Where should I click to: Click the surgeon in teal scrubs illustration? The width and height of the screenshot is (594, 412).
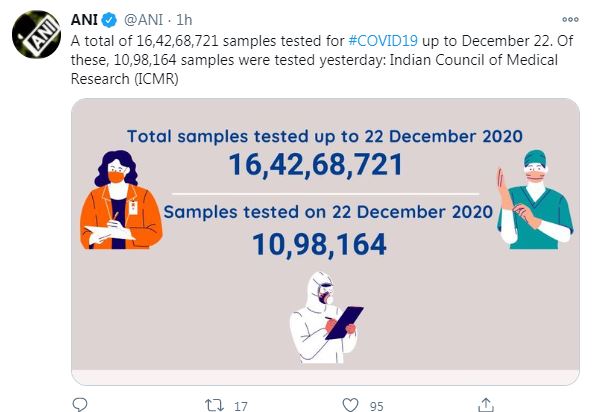pyautogui.click(x=535, y=200)
